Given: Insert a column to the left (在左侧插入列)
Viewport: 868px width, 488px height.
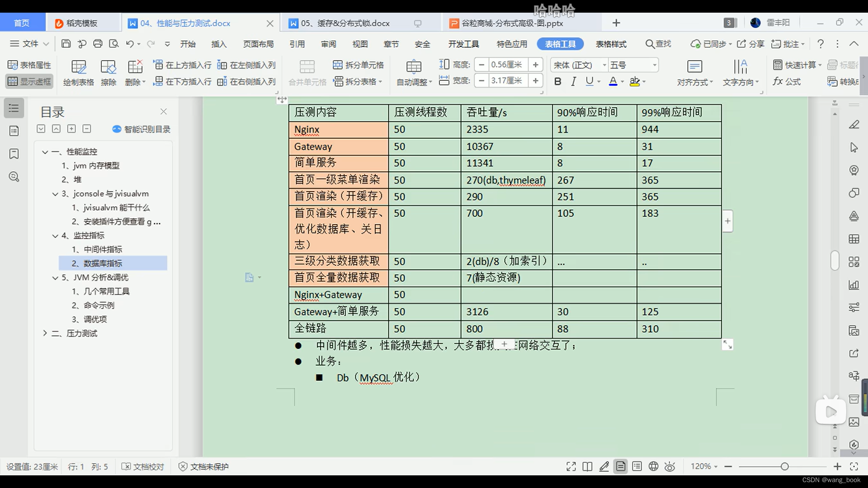Looking at the screenshot, I should click(x=246, y=65).
